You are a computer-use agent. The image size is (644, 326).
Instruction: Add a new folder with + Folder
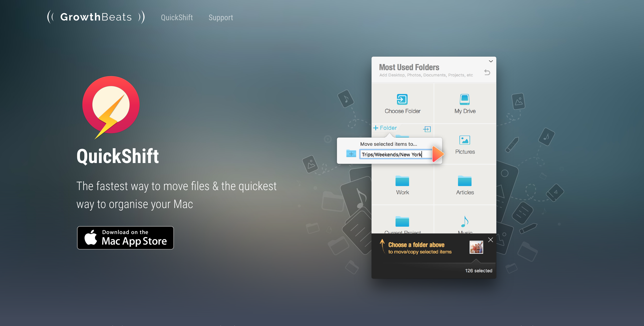tap(385, 128)
